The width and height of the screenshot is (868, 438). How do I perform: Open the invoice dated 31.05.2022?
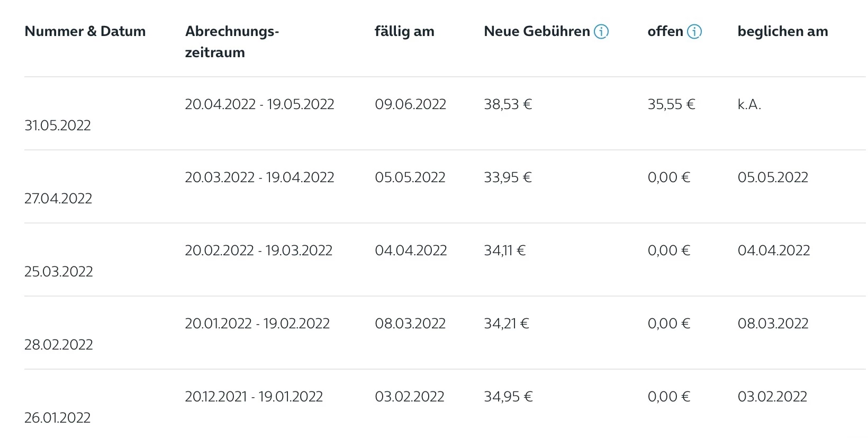(58, 126)
